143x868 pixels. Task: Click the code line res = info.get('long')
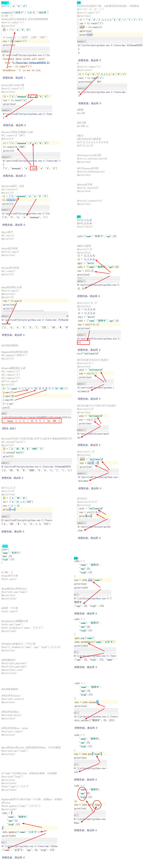point(88,805)
